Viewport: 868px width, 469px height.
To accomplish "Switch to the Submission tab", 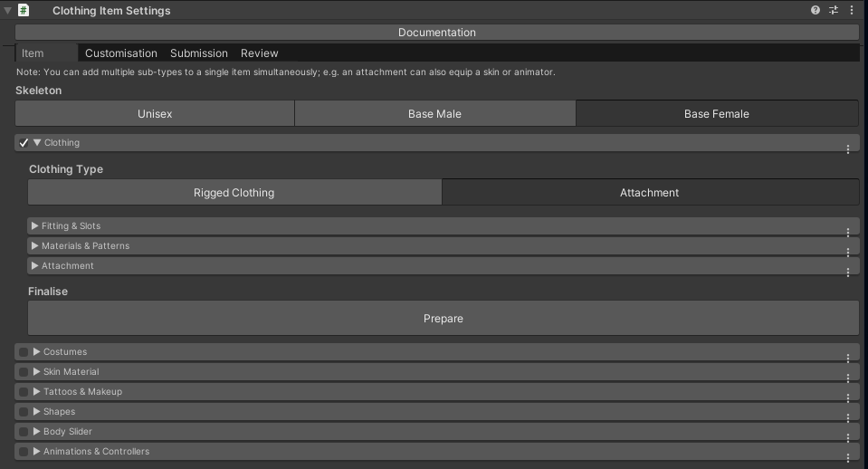I will click(199, 53).
